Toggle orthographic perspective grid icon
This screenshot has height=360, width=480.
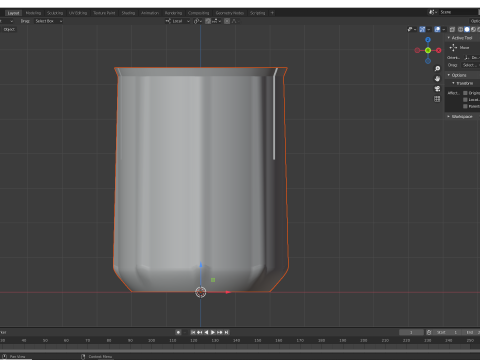pos(437,99)
